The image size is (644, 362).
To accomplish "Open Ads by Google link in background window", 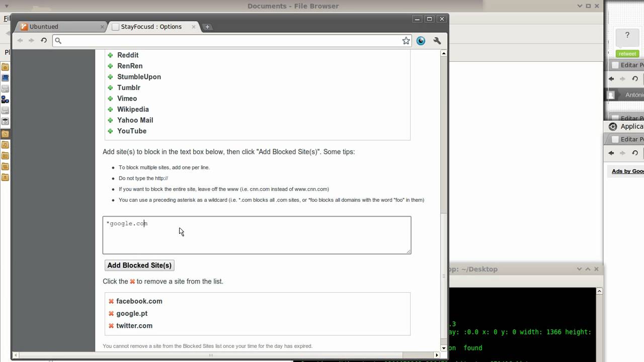I will click(627, 171).
